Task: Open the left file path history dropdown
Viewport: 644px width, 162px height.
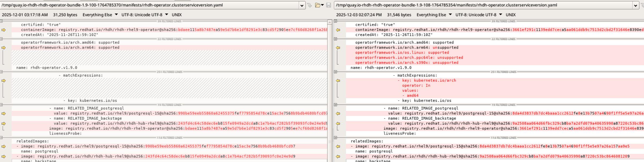Action: [x=302, y=5]
